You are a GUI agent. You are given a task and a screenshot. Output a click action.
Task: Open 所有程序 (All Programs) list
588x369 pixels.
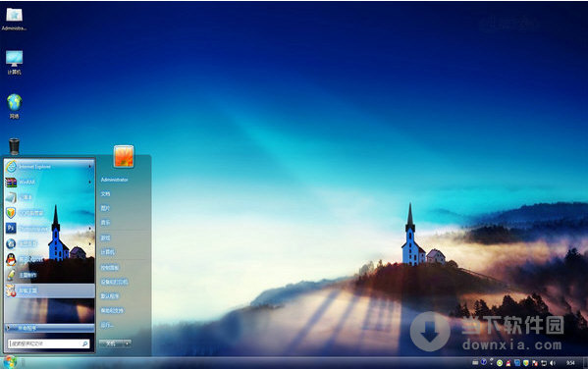(x=49, y=328)
